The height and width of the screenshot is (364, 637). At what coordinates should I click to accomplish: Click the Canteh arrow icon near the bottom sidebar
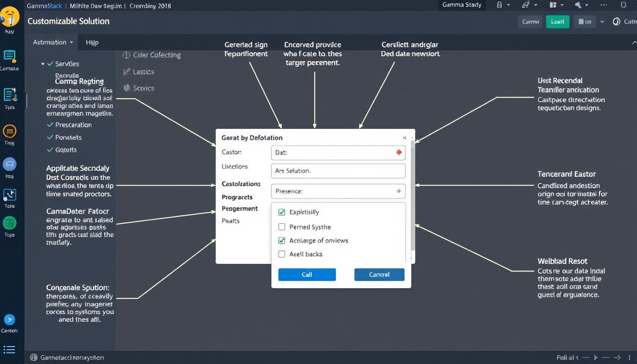coord(10,320)
